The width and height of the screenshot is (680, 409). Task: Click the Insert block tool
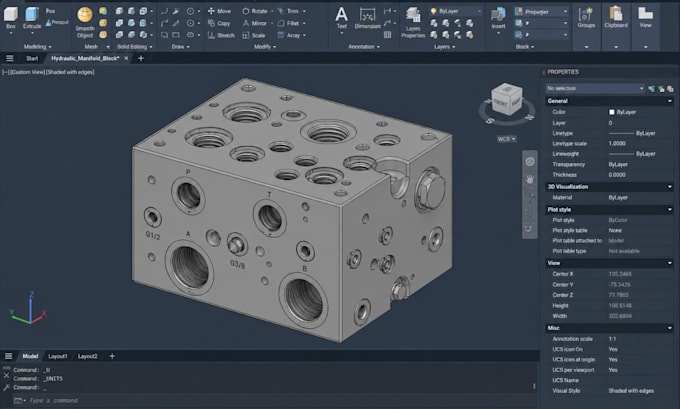click(x=498, y=18)
